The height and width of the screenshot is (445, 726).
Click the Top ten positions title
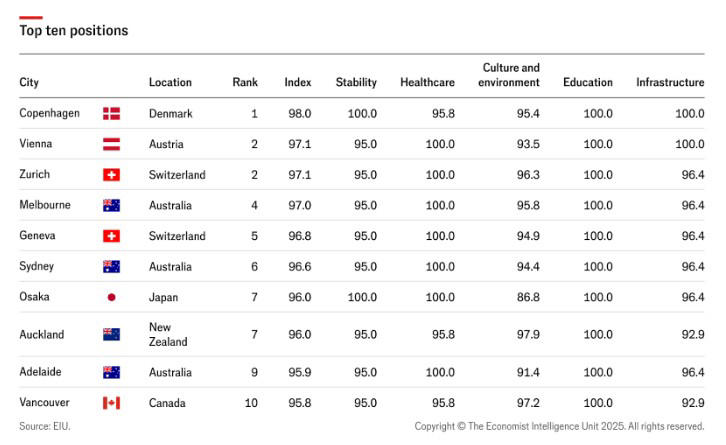pyautogui.click(x=74, y=31)
